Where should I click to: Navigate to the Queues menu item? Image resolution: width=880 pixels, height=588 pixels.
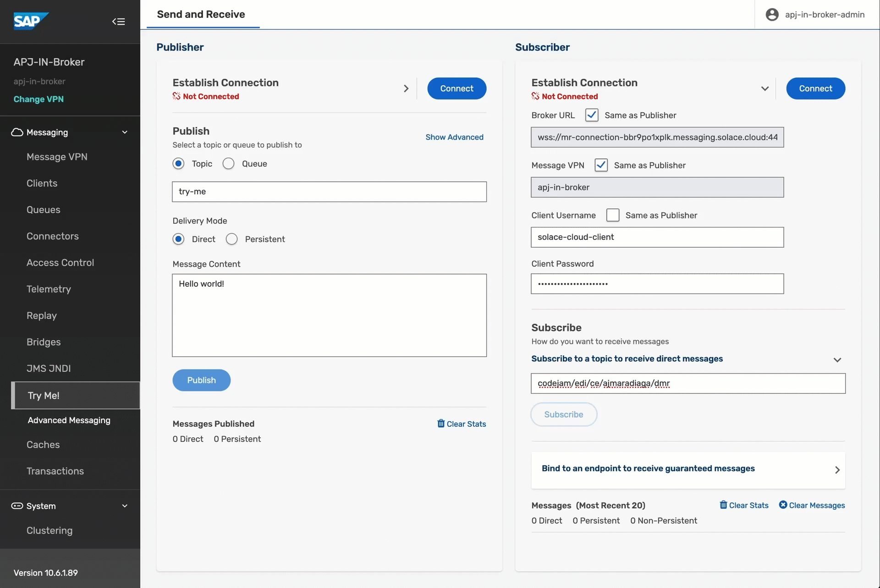(44, 209)
